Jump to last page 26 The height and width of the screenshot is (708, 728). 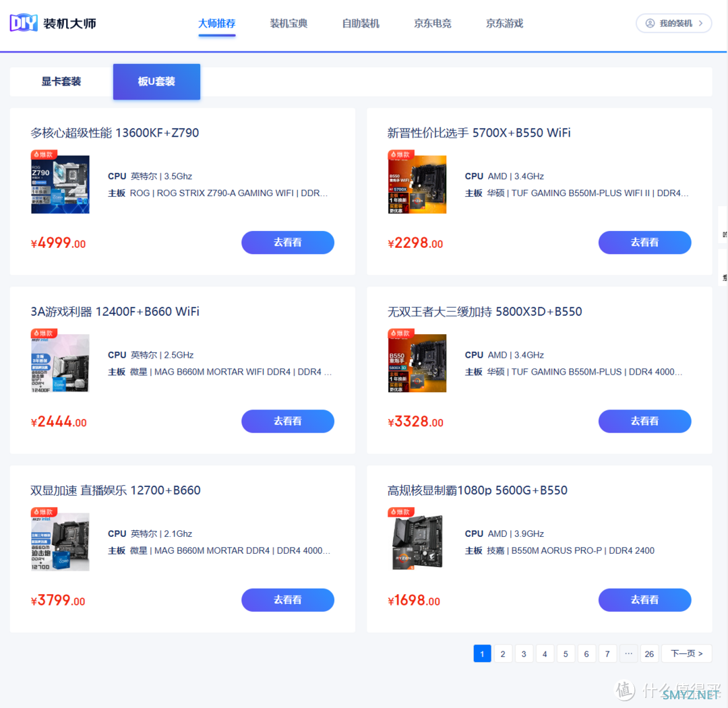tap(649, 653)
